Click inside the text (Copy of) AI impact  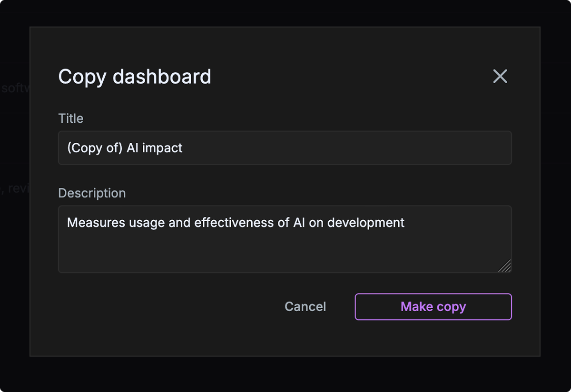point(125,148)
